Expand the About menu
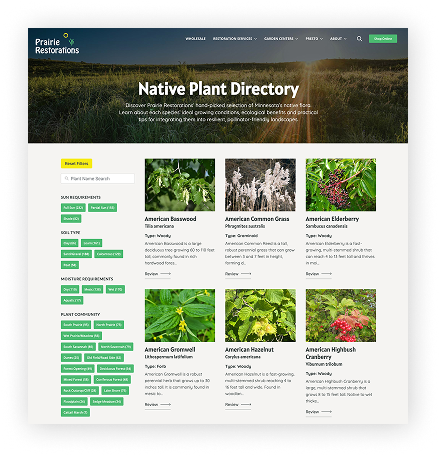This screenshot has width=440, height=456. [x=338, y=39]
